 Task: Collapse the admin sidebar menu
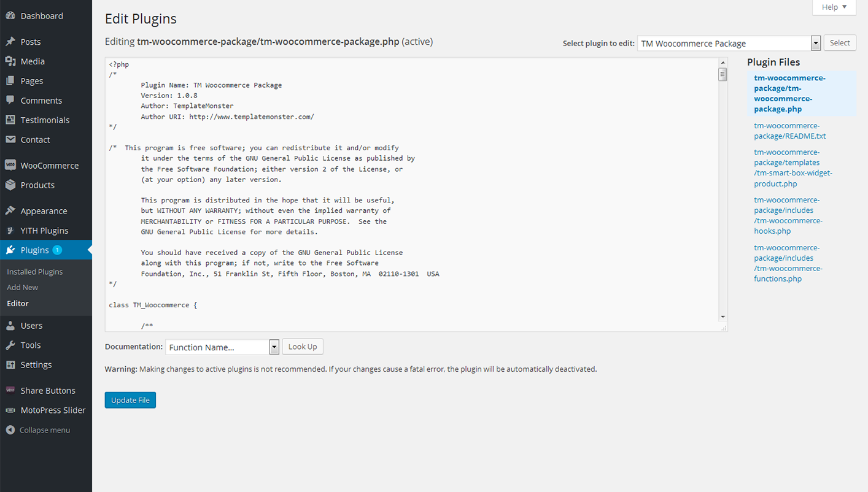tap(38, 430)
